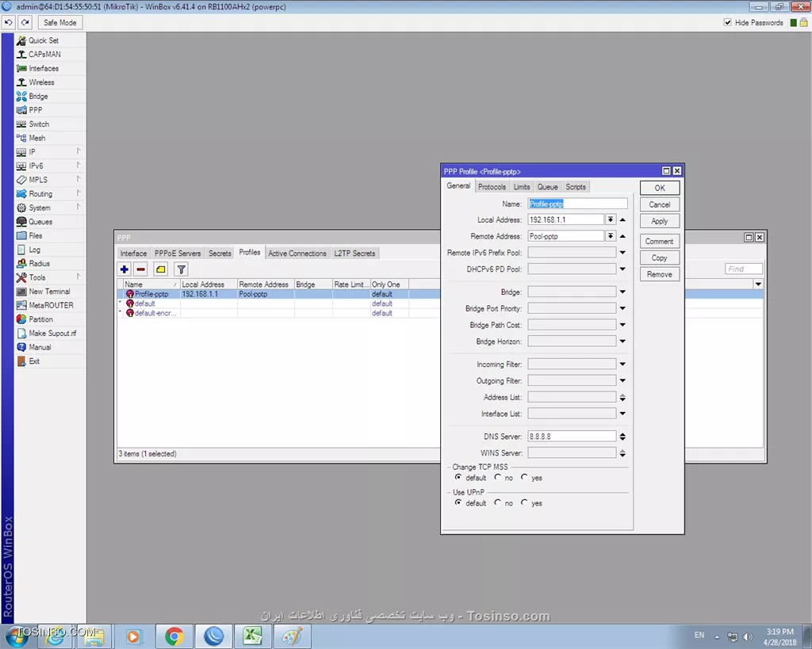This screenshot has height=649, width=812.
Task: Switch to the Protocols tab
Action: click(492, 187)
